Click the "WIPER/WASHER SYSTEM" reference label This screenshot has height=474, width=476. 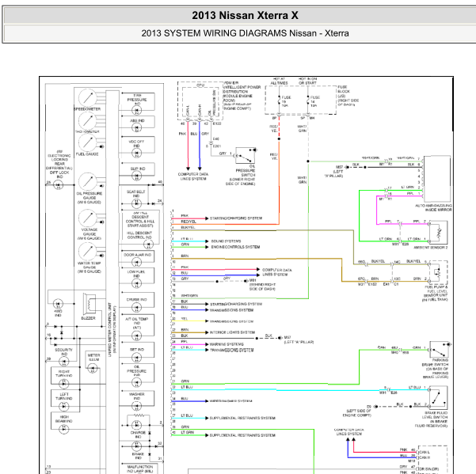coord(230,401)
